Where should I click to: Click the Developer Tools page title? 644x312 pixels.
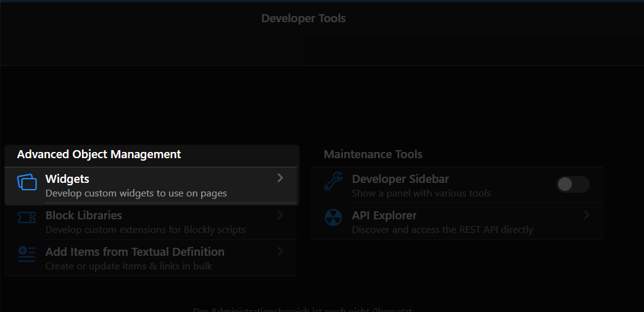(303, 19)
